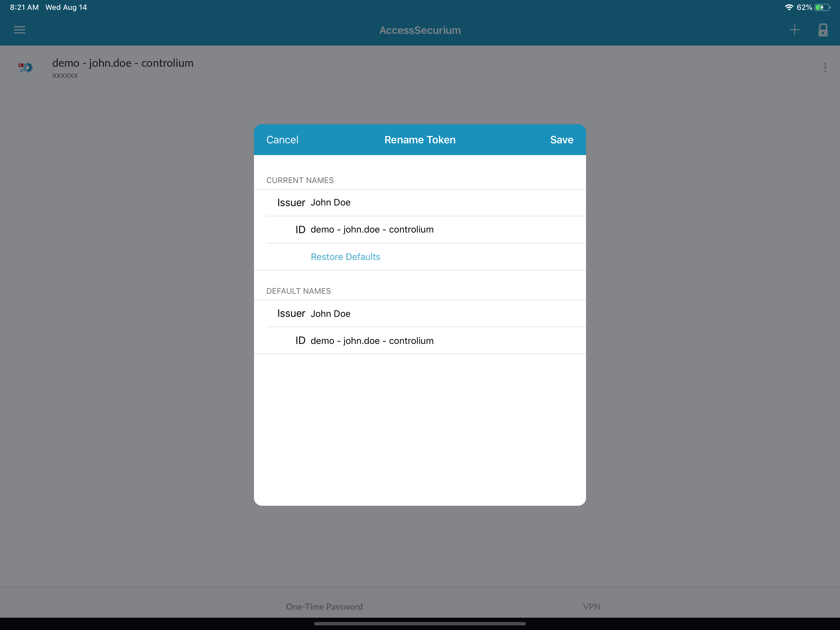
Task: Tap the gear token icon beside demo token
Action: click(x=26, y=68)
